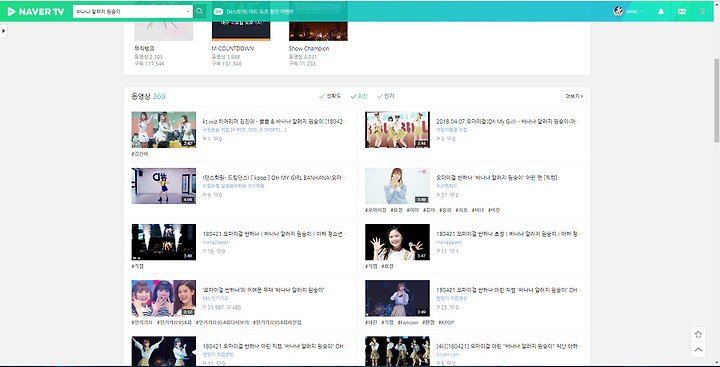Expand the user account dropdown arrow
The image size is (720, 367).
pyautogui.click(x=642, y=11)
